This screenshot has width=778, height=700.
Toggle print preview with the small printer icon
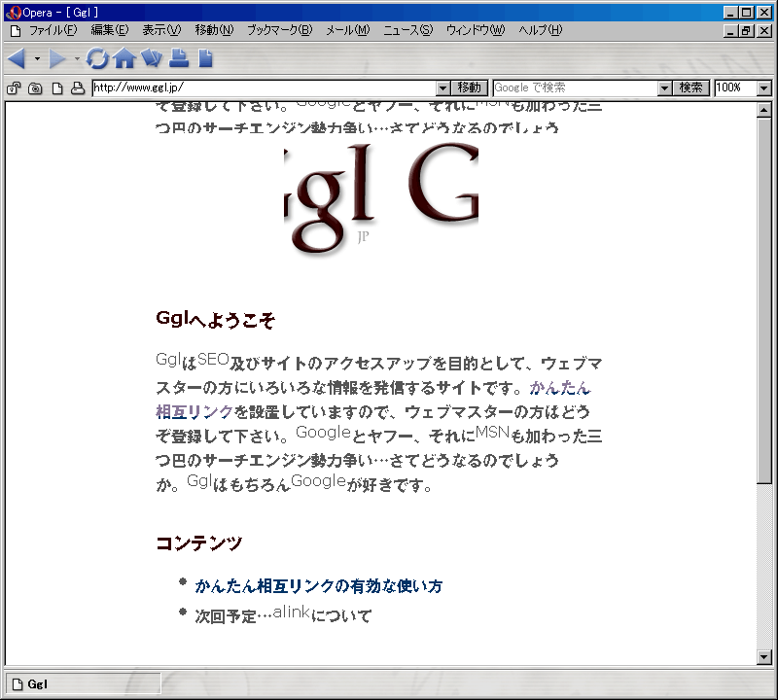click(78, 88)
